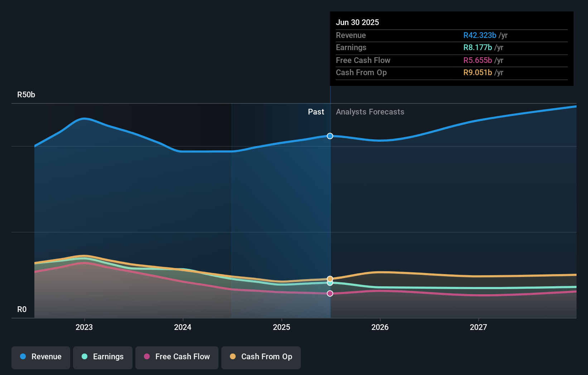Click the blue Revenue legend dot

pos(23,357)
